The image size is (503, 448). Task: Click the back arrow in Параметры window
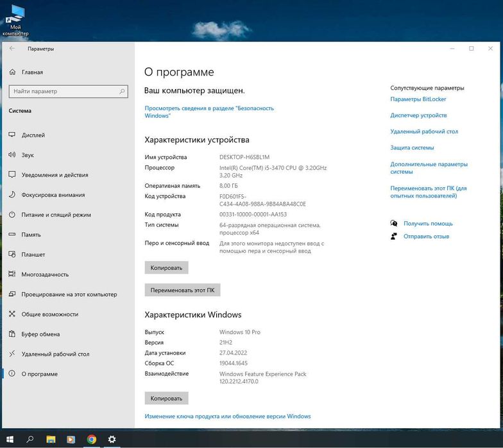point(12,49)
